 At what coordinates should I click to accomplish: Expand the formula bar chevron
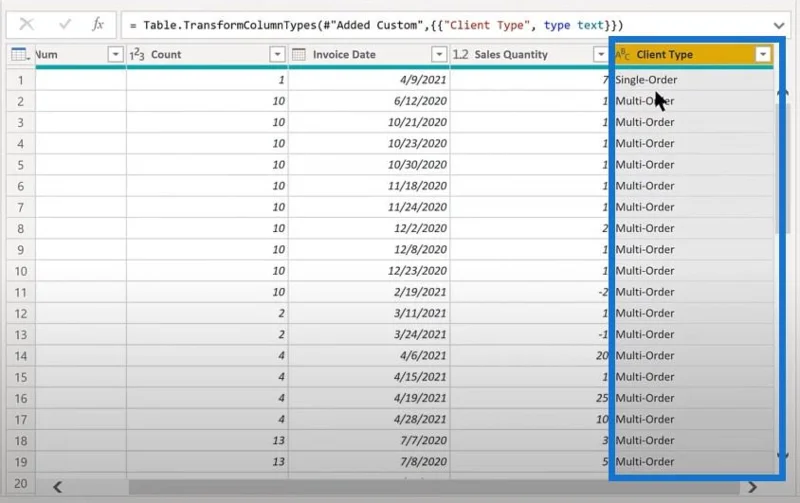[779, 25]
